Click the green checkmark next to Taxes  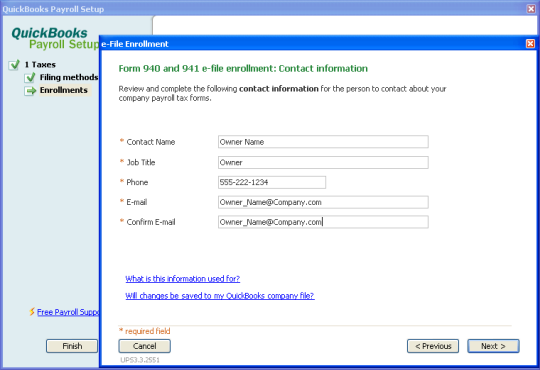(14, 64)
